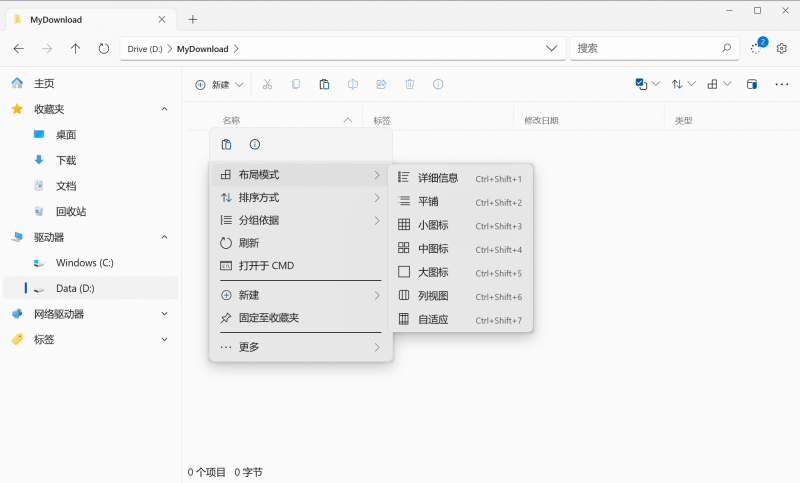Switch layout to 小图标
Image resolution: width=800 pixels, height=483 pixels.
461,225
